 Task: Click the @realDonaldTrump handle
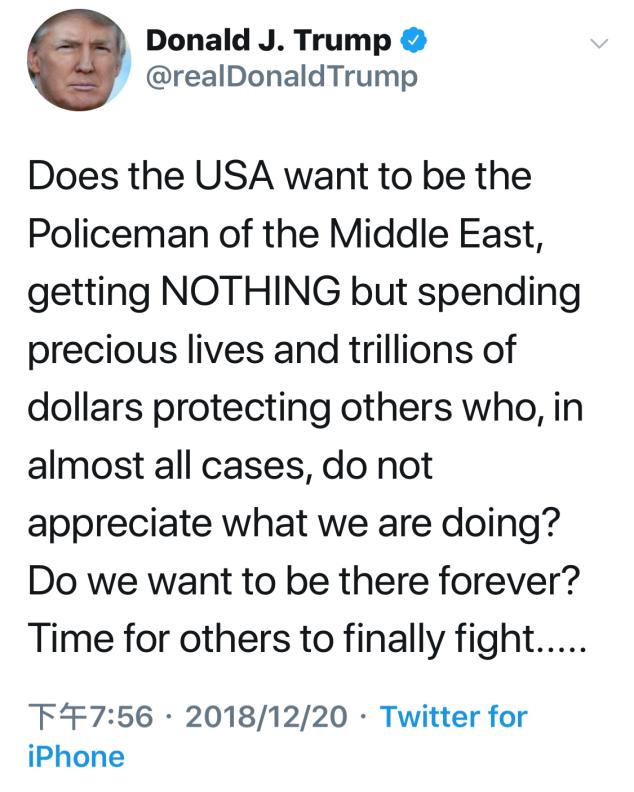pos(281,77)
